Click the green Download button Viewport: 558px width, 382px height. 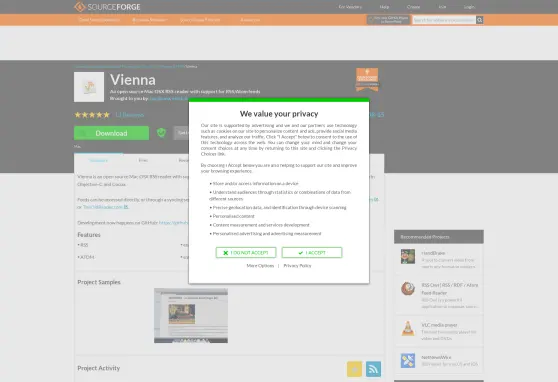pos(111,133)
